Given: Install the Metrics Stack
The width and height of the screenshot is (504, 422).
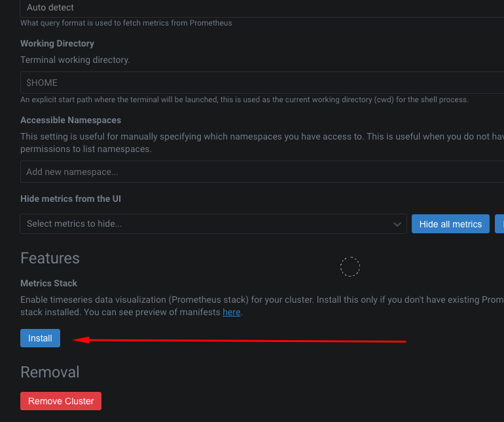Looking at the screenshot, I should pyautogui.click(x=40, y=338).
